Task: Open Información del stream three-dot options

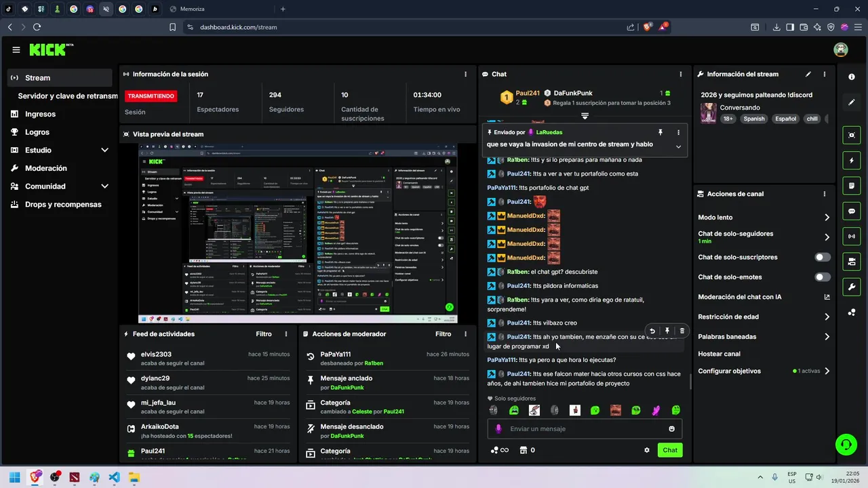Action: click(825, 74)
